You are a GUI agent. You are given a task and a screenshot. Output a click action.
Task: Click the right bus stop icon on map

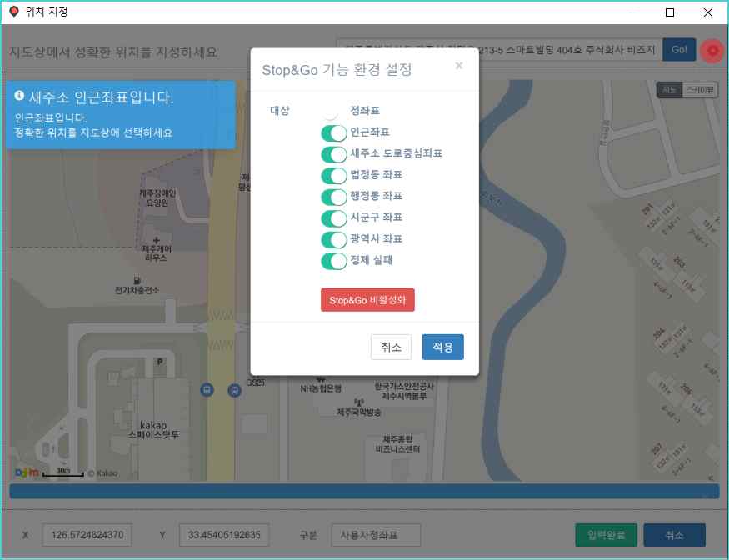coord(235,390)
